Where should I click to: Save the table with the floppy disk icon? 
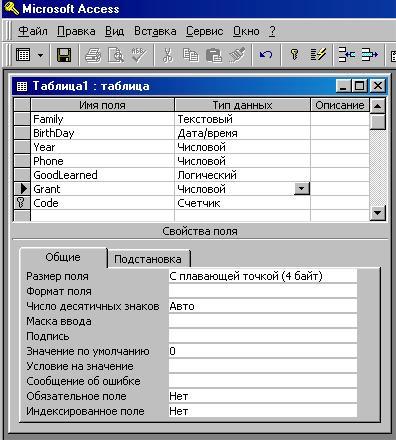tap(64, 55)
